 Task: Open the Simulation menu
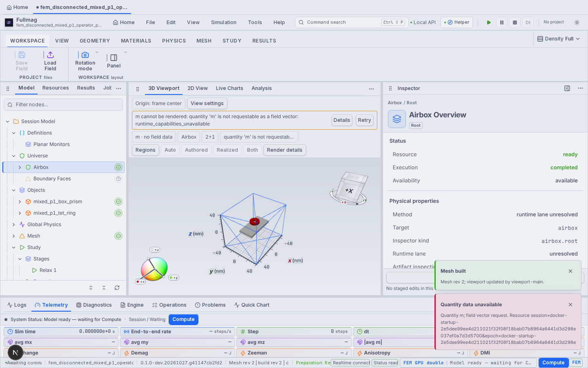(x=223, y=22)
